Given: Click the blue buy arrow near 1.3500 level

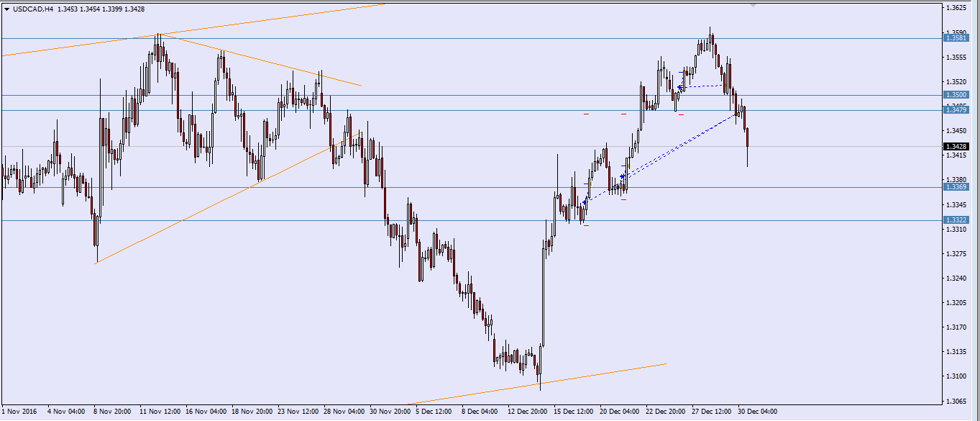Looking at the screenshot, I should click(x=681, y=87).
